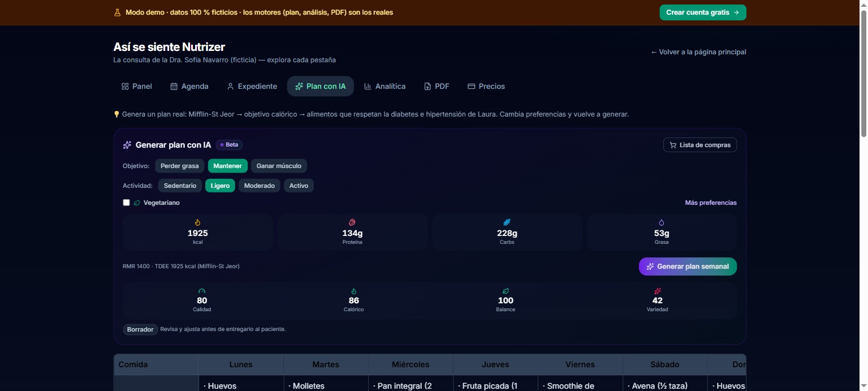Image resolution: width=868 pixels, height=391 pixels.
Task: Click the Jueves column header
Action: tap(495, 364)
